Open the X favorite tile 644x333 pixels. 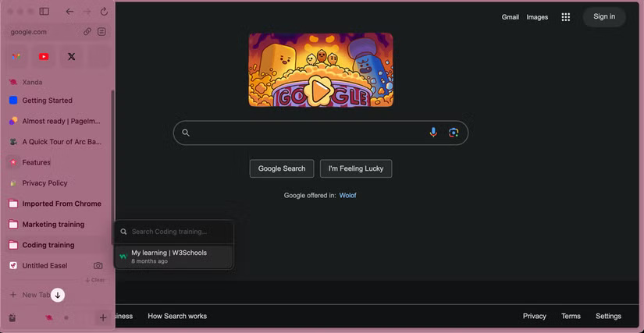72,57
